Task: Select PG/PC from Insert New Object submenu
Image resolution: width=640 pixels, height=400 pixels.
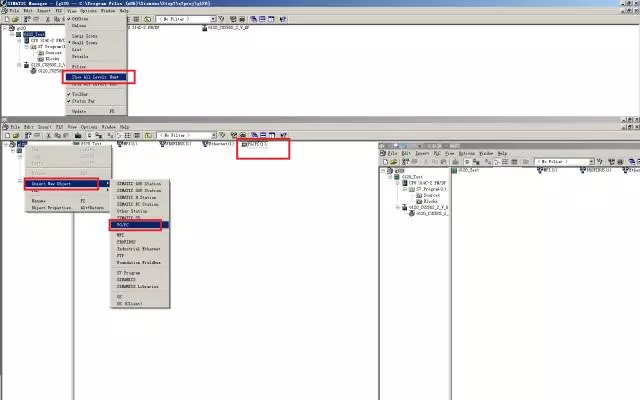Action: click(123, 225)
